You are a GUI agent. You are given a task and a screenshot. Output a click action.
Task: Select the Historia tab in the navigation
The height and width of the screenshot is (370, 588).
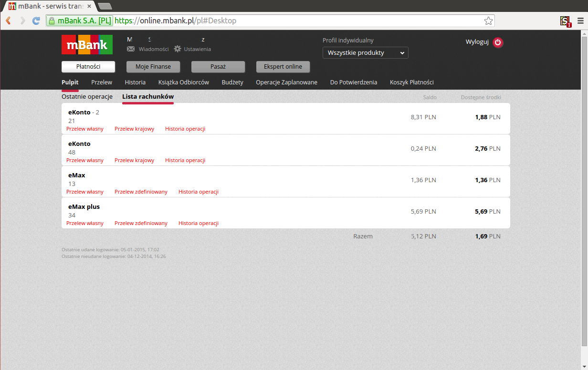click(135, 82)
